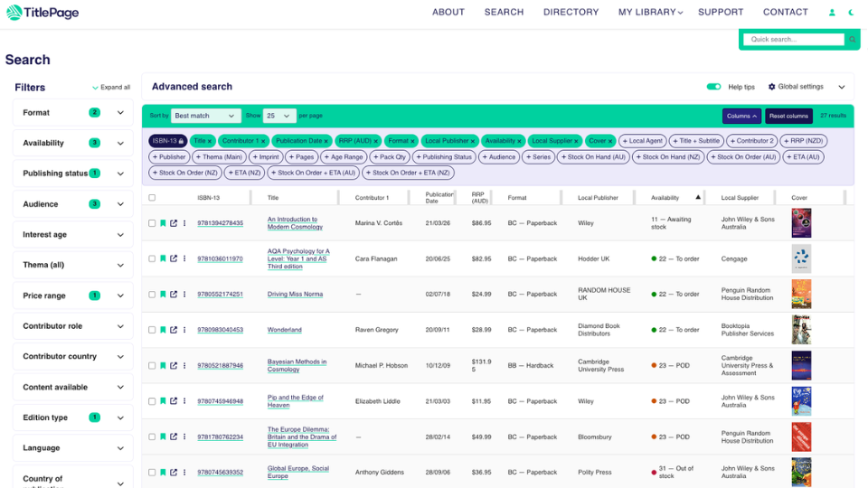Viewport: 868px width, 488px height.
Task: Open three-dot menu for Bayesian Methods row
Action: point(184,366)
